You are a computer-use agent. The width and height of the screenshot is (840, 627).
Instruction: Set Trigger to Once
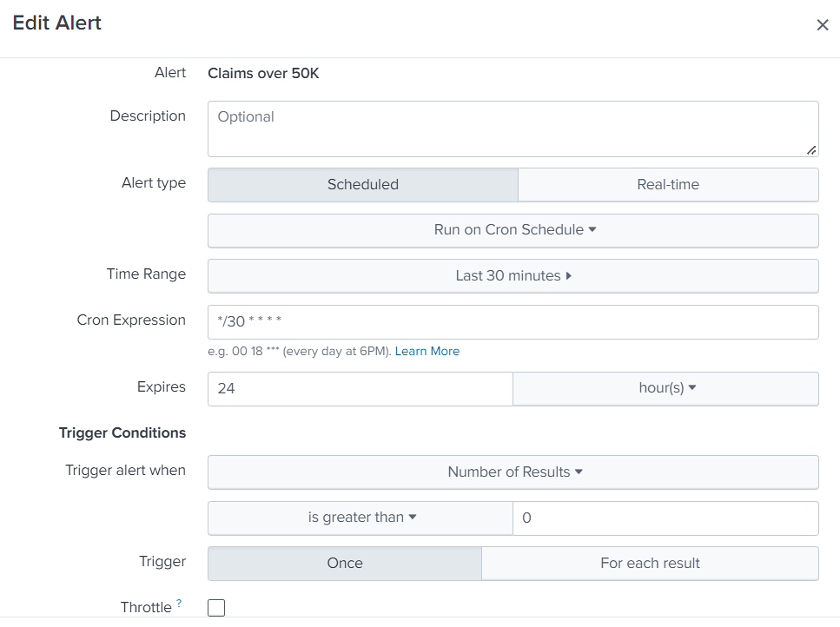coord(344,563)
